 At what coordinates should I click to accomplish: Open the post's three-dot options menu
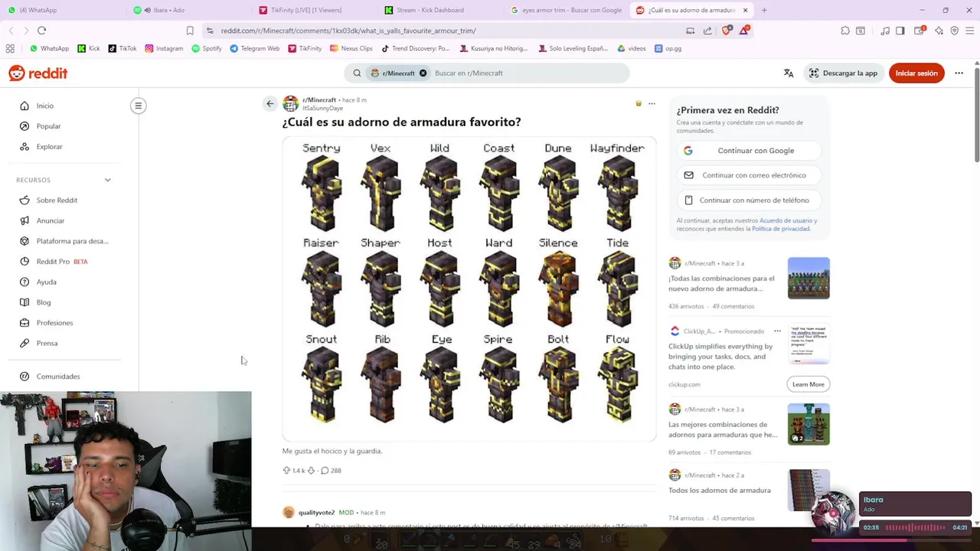[x=652, y=103]
